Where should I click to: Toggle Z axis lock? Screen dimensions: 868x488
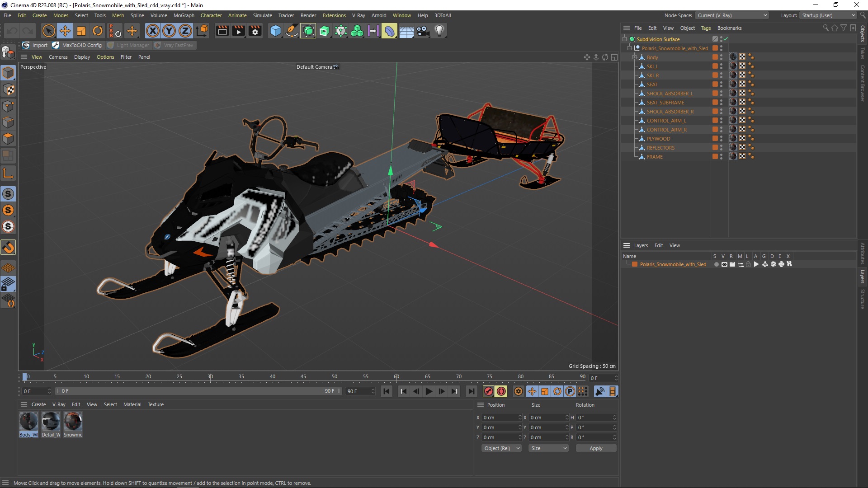185,31
